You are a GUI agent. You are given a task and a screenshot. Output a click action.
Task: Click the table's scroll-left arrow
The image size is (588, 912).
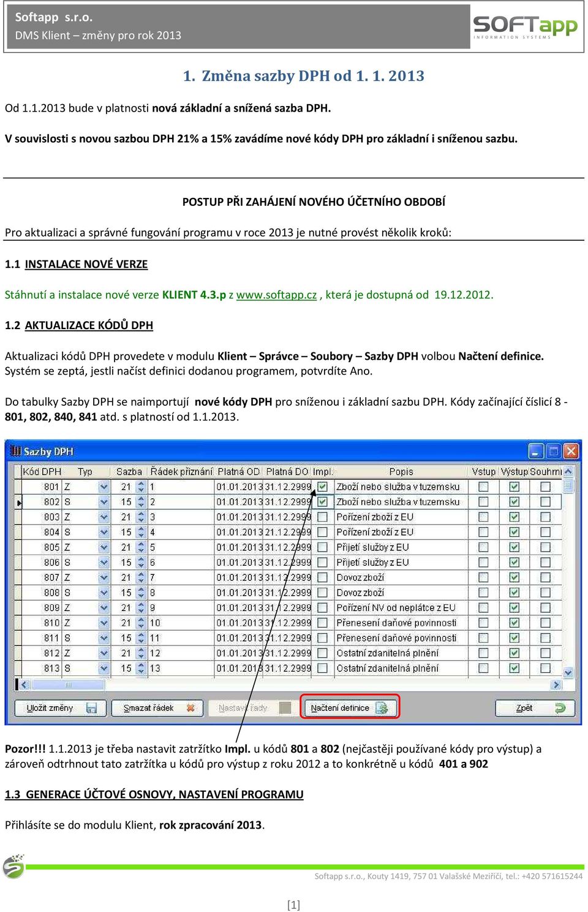pyautogui.click(x=24, y=685)
